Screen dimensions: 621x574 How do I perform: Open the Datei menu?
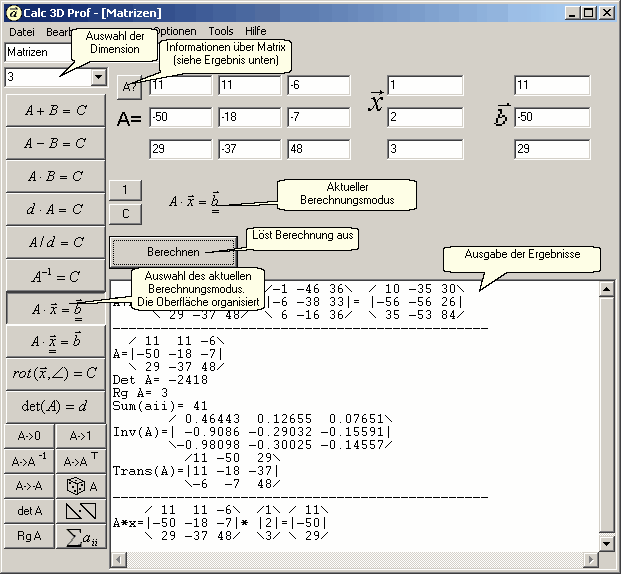[21, 32]
